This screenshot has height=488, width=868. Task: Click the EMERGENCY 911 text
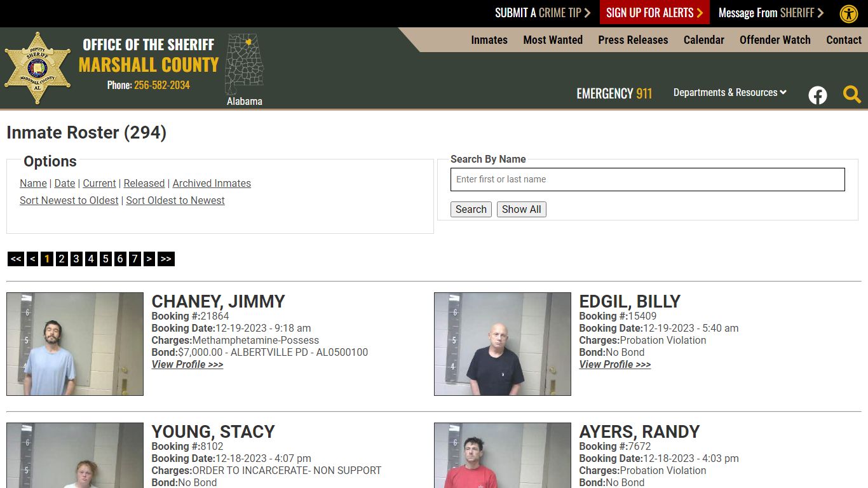point(614,93)
